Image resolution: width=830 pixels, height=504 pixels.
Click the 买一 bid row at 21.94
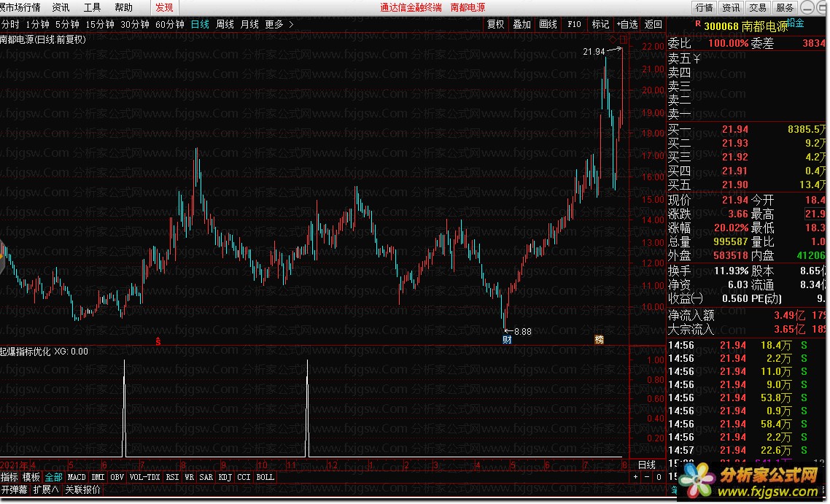[747, 129]
